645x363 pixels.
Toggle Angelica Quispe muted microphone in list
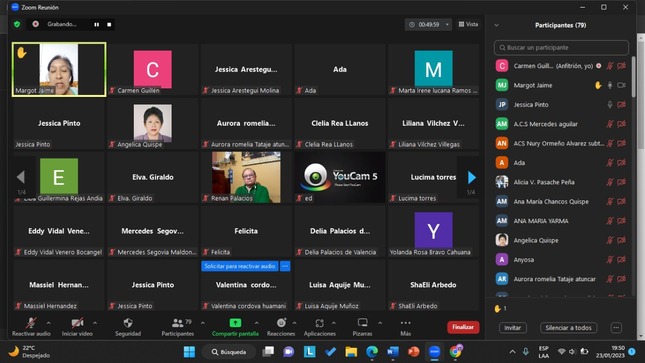tap(610, 240)
